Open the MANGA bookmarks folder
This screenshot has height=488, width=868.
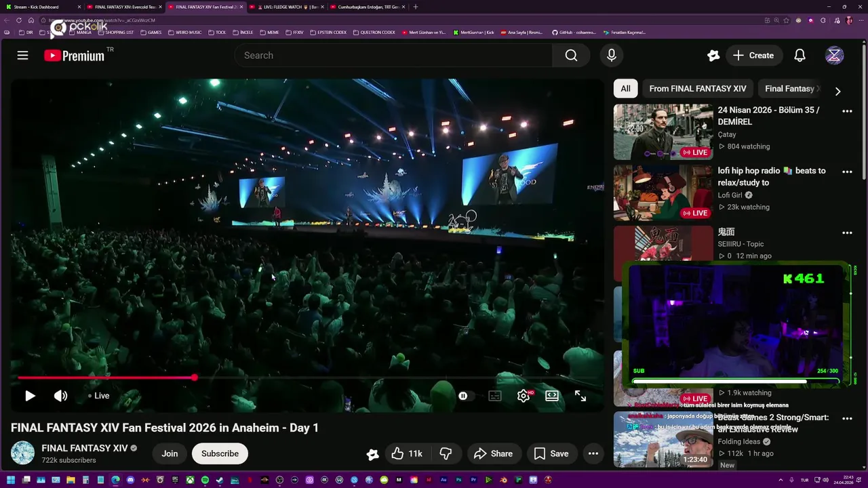(80, 33)
